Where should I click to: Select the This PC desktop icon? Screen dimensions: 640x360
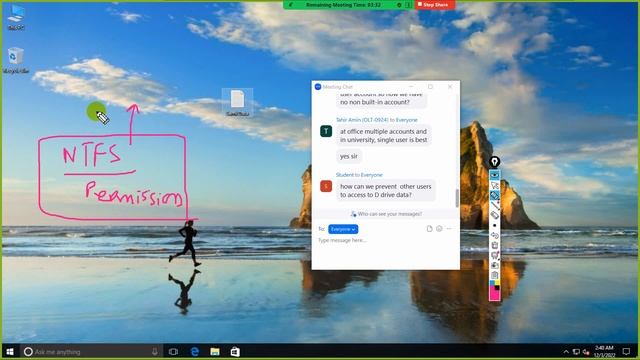16,18
